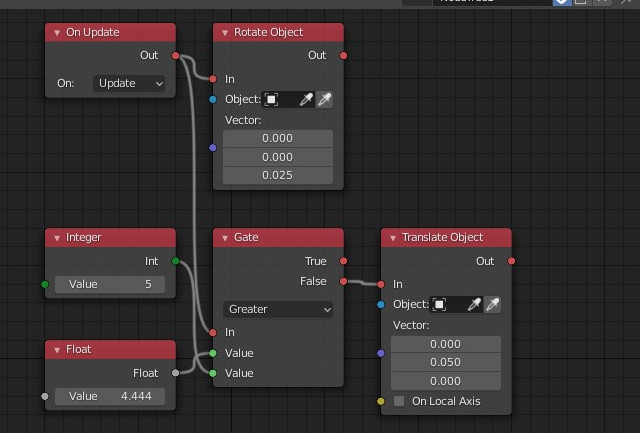Click the On Update Out socket
The image size is (640, 433).
176,56
